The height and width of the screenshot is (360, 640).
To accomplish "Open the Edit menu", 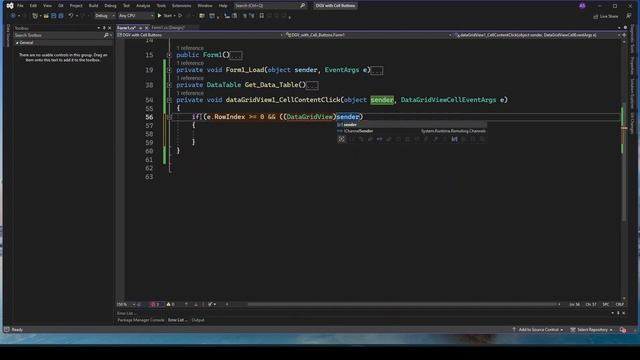I will 33,6.
